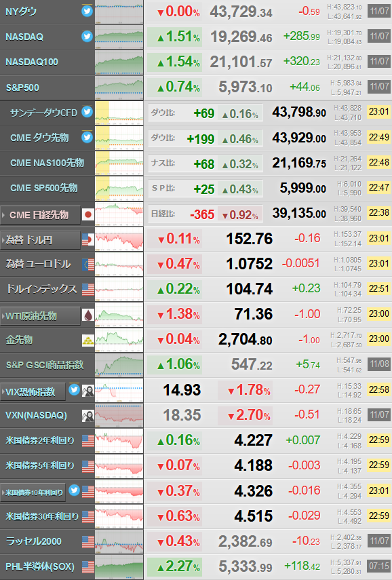Open the NASDAQ mini chart
Image resolution: width=392 pixels, height=580 pixels.
coord(119,37)
